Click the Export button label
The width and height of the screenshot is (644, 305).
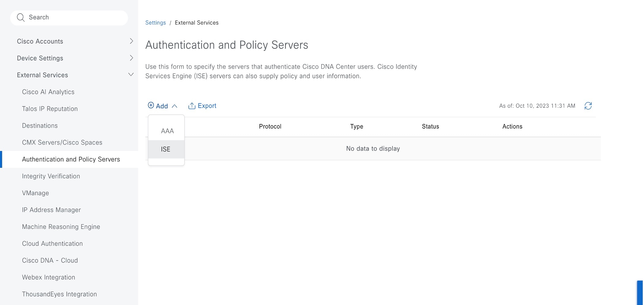click(207, 106)
